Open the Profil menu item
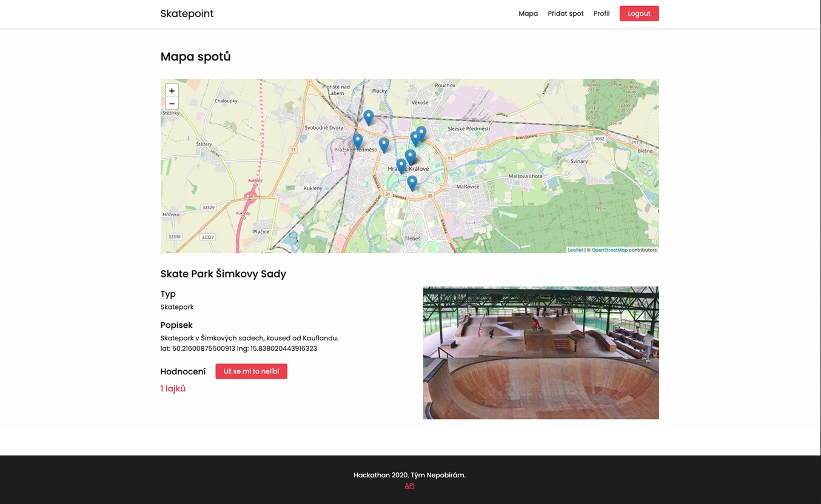The image size is (821, 504). (602, 13)
